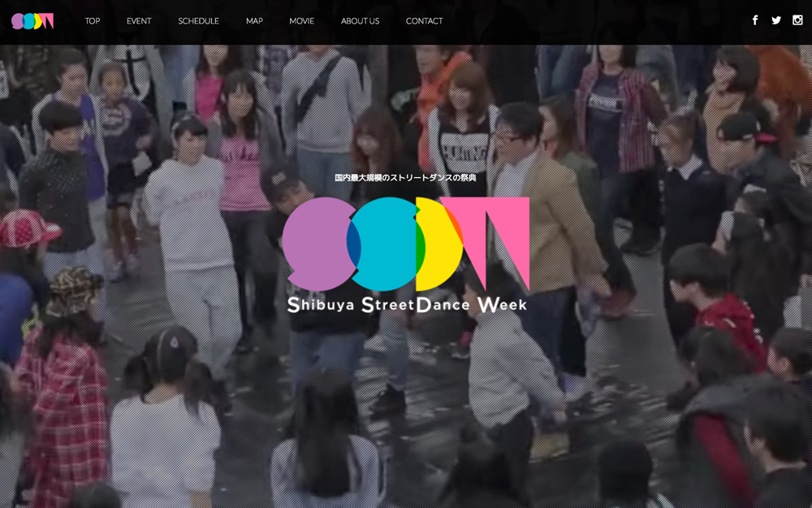Open the ABOUT US page
The height and width of the screenshot is (508, 812).
(x=360, y=21)
